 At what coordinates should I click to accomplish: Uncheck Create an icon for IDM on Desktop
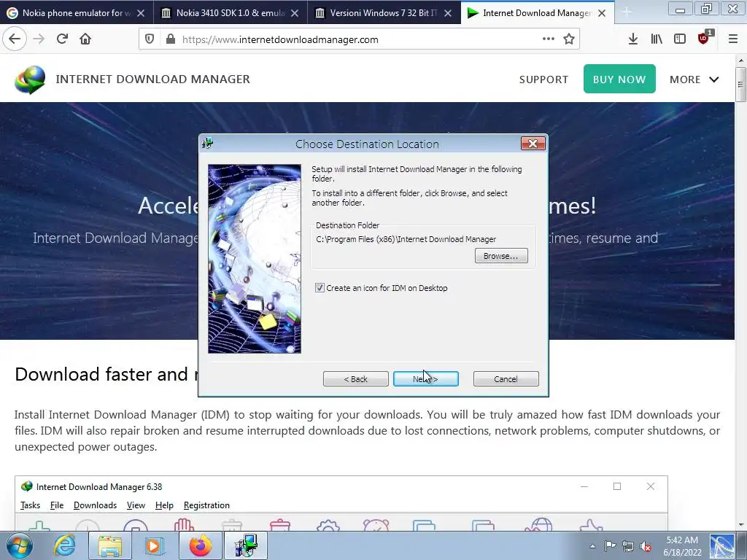click(x=320, y=288)
